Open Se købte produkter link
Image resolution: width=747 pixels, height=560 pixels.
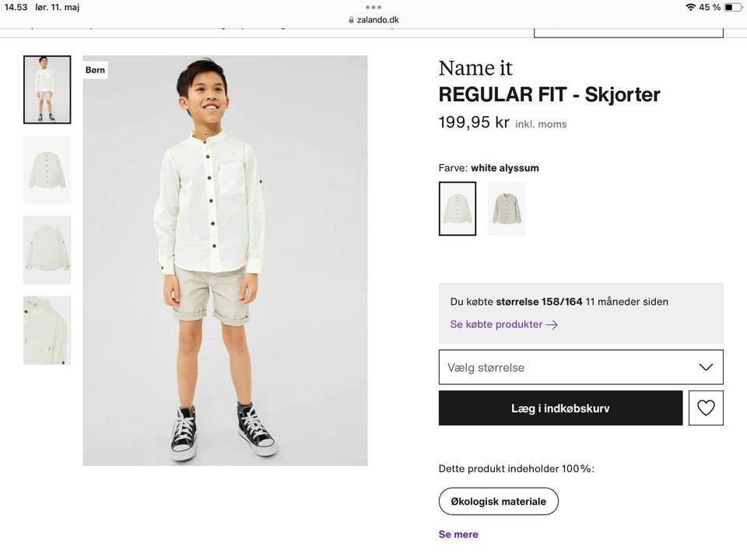pos(496,324)
